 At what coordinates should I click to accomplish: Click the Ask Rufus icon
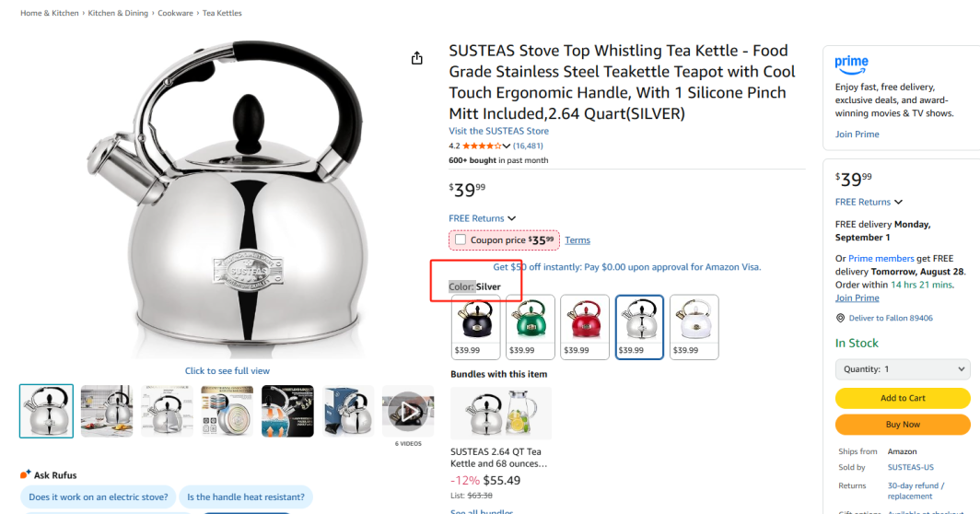(26, 475)
